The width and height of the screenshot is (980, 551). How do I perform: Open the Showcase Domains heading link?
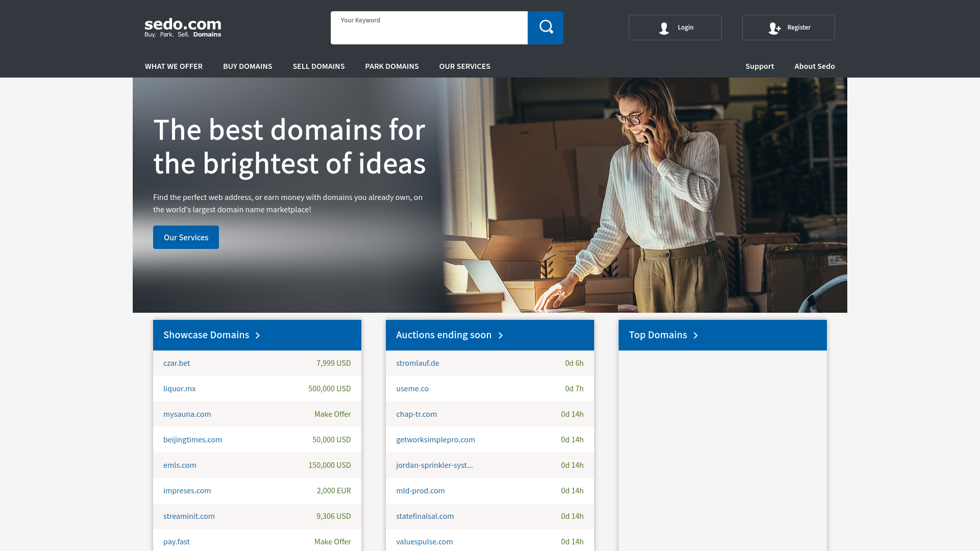coord(206,335)
